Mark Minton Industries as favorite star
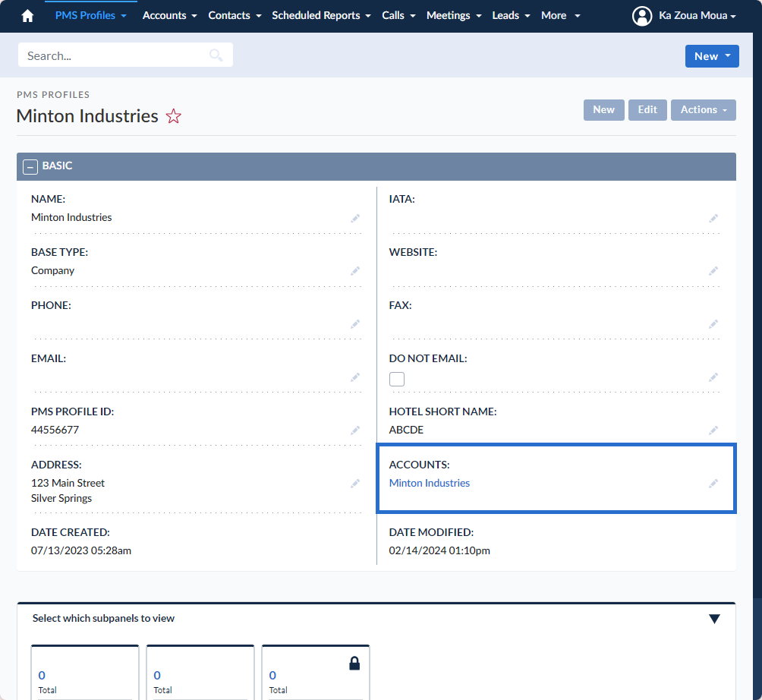 coord(174,116)
